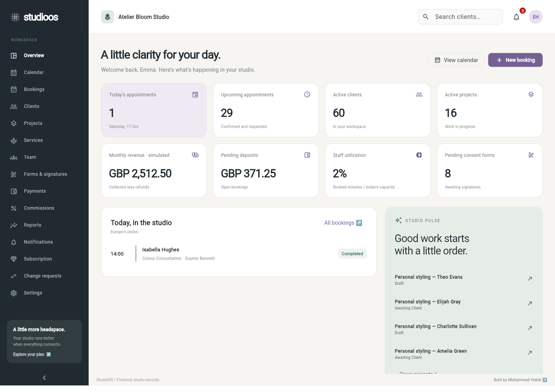Viewport: 555px width, 392px height.
Task: Go to Reports in the sidebar
Action: click(44, 225)
